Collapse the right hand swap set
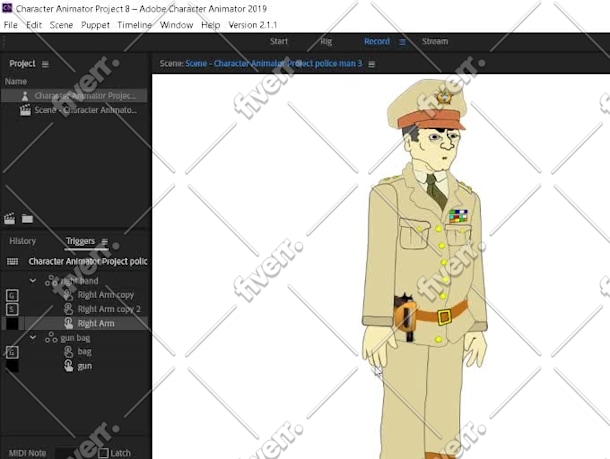Screen dimensions: 610x459 pos(33,280)
